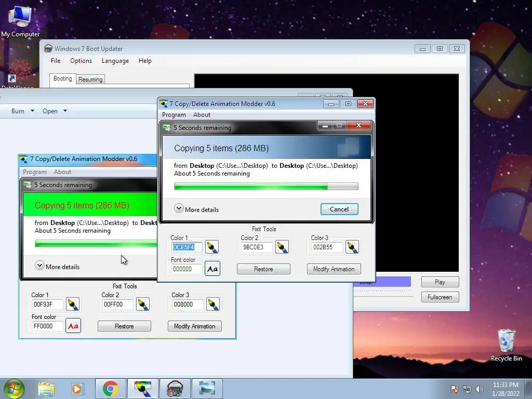Viewport: 532px width, 399px height.
Task: Click Modify Animation in front Modder window
Action: click(334, 269)
